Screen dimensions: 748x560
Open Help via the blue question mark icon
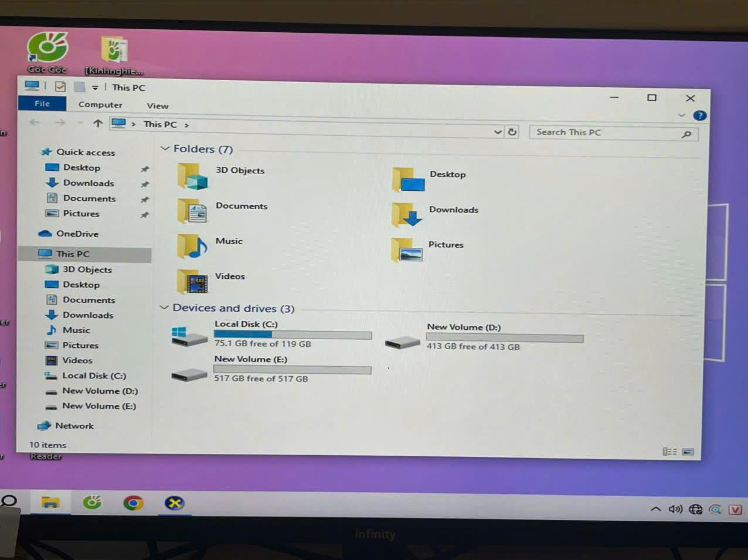pos(699,116)
